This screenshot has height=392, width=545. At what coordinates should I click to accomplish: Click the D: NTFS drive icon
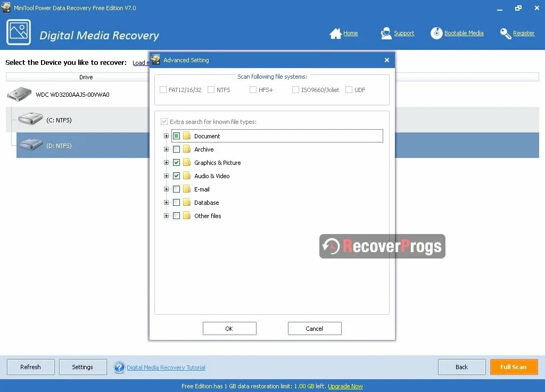point(30,144)
